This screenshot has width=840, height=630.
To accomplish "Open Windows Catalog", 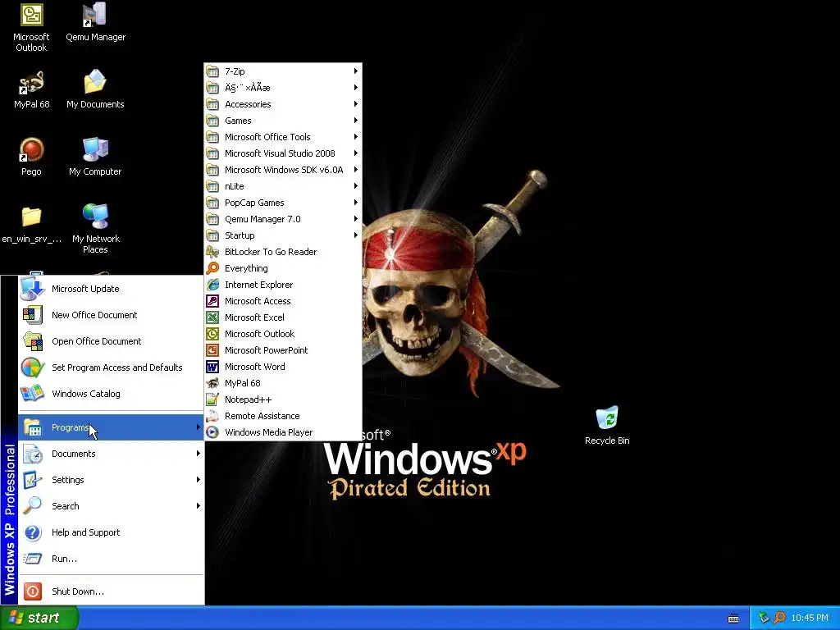I will pyautogui.click(x=111, y=394).
